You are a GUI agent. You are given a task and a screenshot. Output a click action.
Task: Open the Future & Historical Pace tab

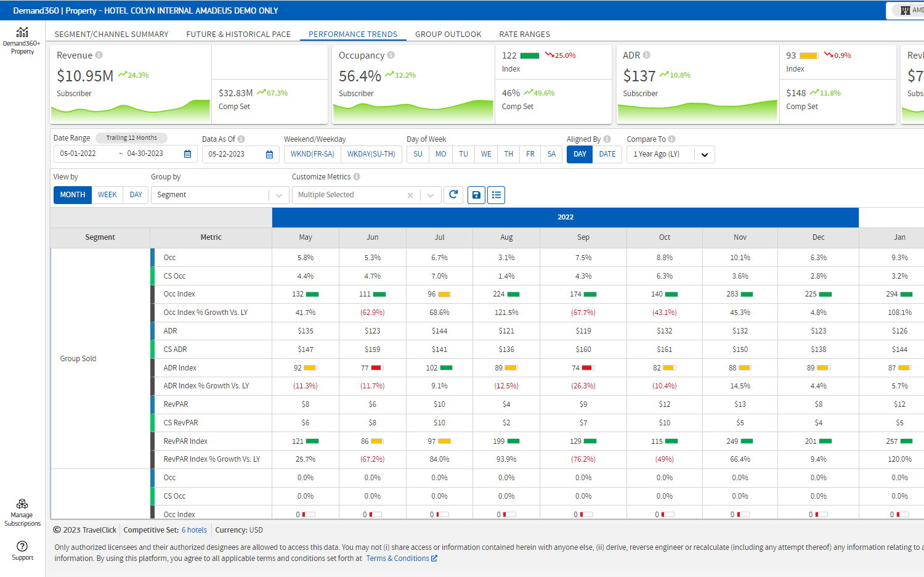tap(238, 35)
